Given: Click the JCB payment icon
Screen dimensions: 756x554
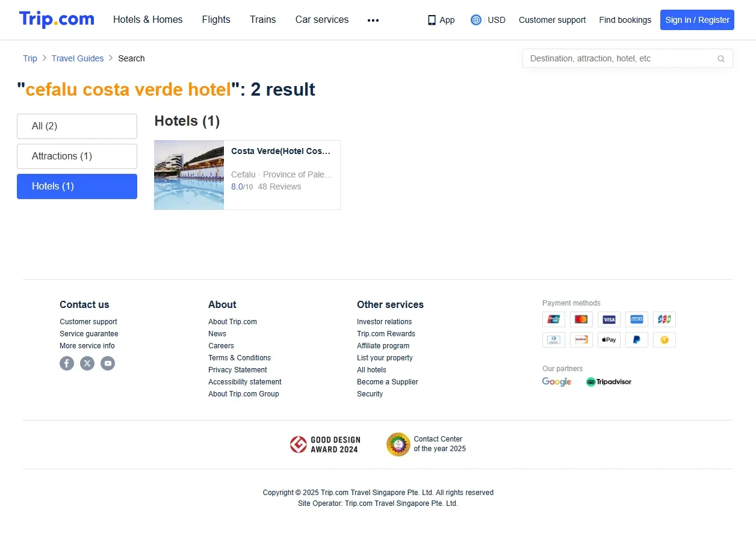Looking at the screenshot, I should point(665,319).
